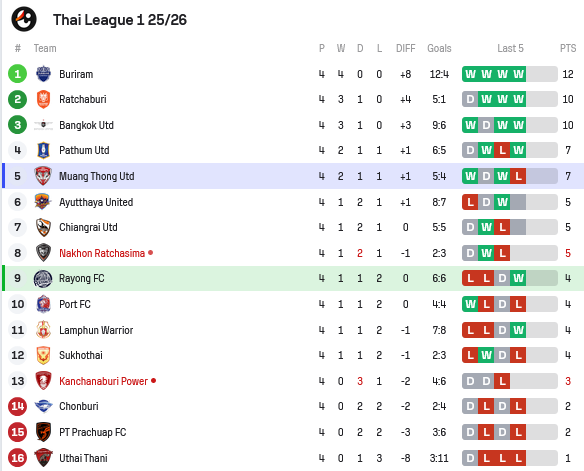584x471 pixels.
Task: Open the Thai League 1 25/26 title
Action: 120,20
